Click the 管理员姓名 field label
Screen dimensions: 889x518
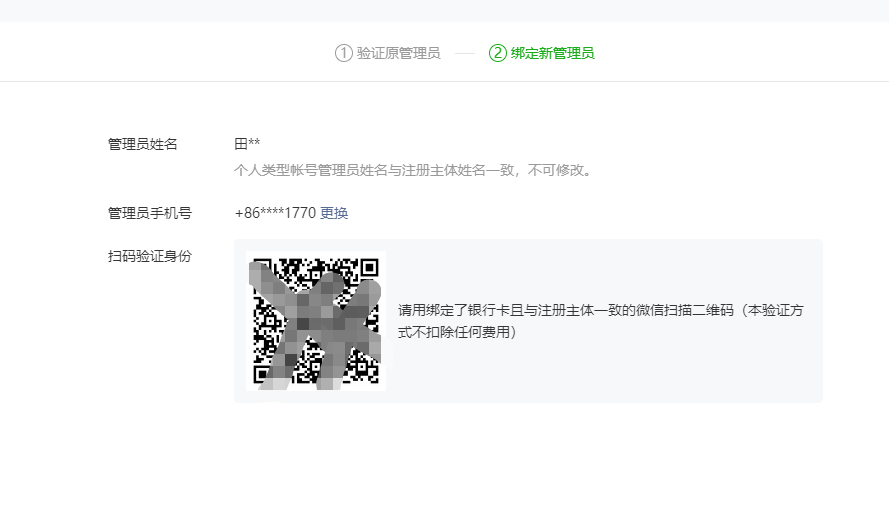pyautogui.click(x=142, y=144)
